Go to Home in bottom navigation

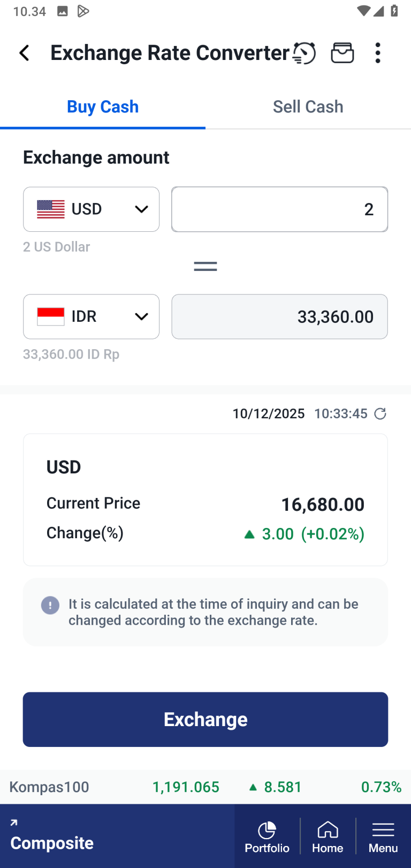point(328,837)
